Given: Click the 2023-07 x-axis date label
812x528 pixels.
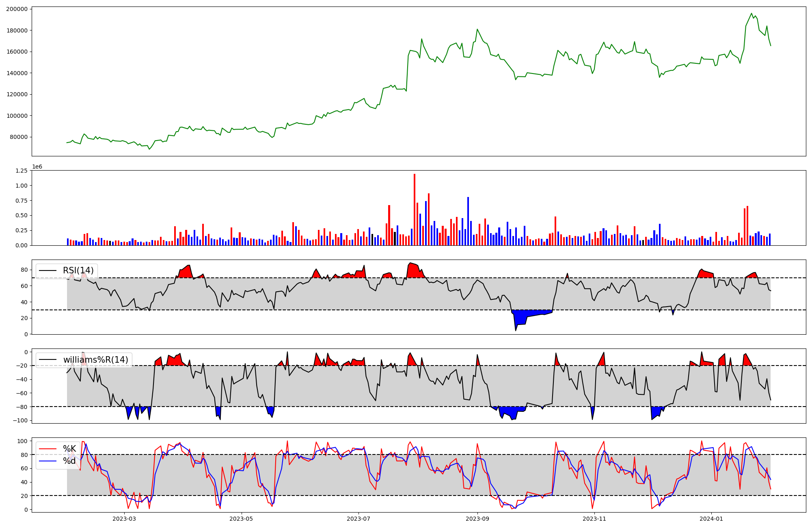Looking at the screenshot, I should coord(358,519).
